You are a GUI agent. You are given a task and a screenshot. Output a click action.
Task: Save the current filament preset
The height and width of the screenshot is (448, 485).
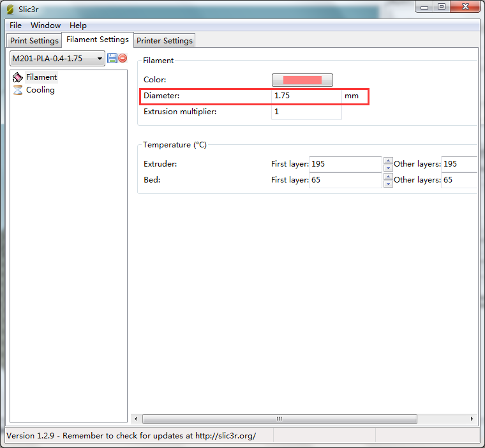click(112, 58)
